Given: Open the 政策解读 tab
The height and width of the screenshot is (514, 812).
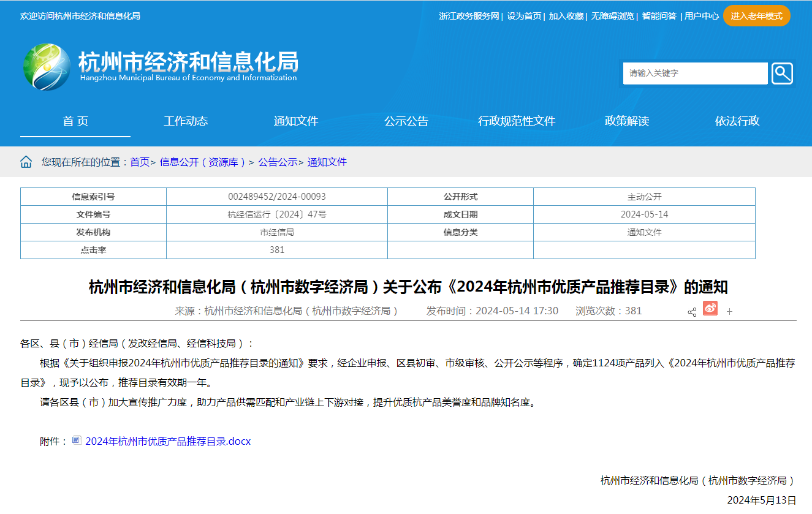Looking at the screenshot, I should pos(626,121).
